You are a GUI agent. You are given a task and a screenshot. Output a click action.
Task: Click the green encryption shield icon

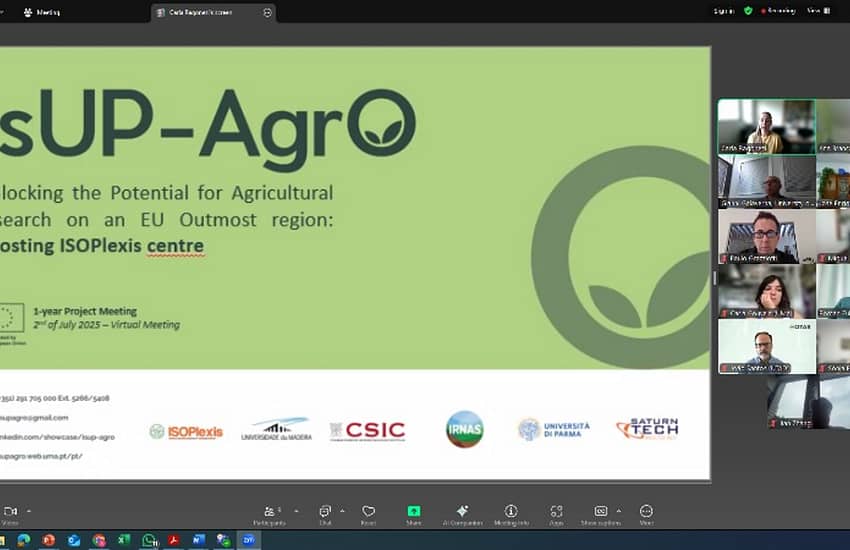click(x=748, y=11)
